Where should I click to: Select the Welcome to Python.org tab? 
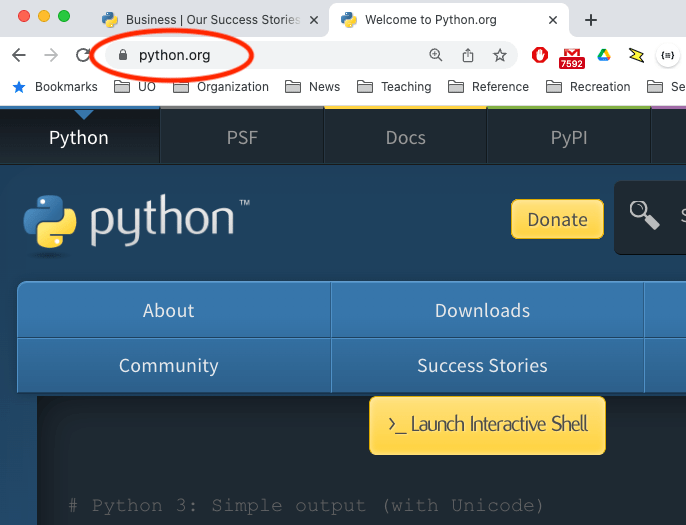click(449, 20)
